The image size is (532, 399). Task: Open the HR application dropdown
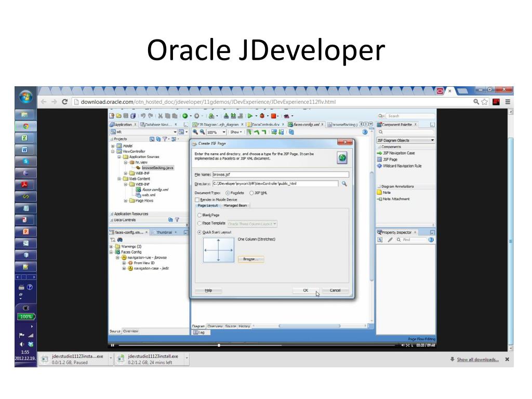click(175, 132)
